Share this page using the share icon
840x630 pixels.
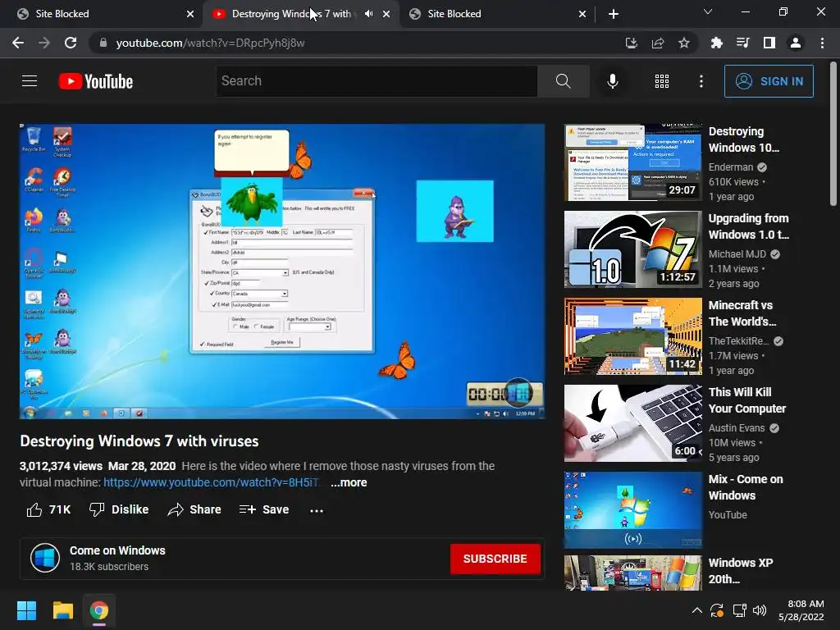pyautogui.click(x=658, y=43)
